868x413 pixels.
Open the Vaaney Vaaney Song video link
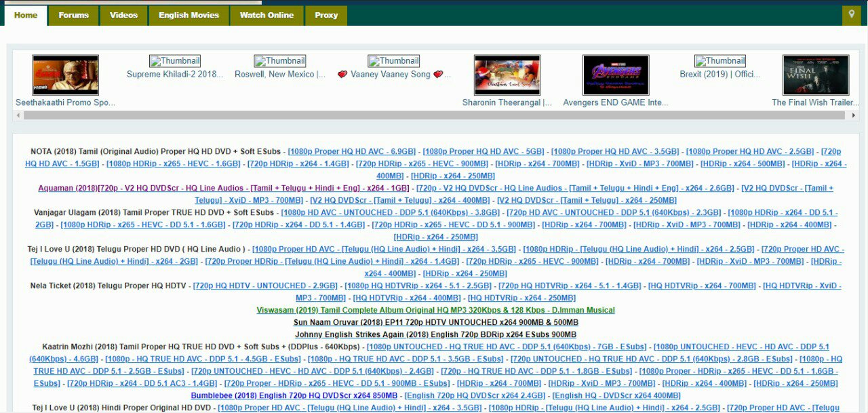click(x=394, y=75)
